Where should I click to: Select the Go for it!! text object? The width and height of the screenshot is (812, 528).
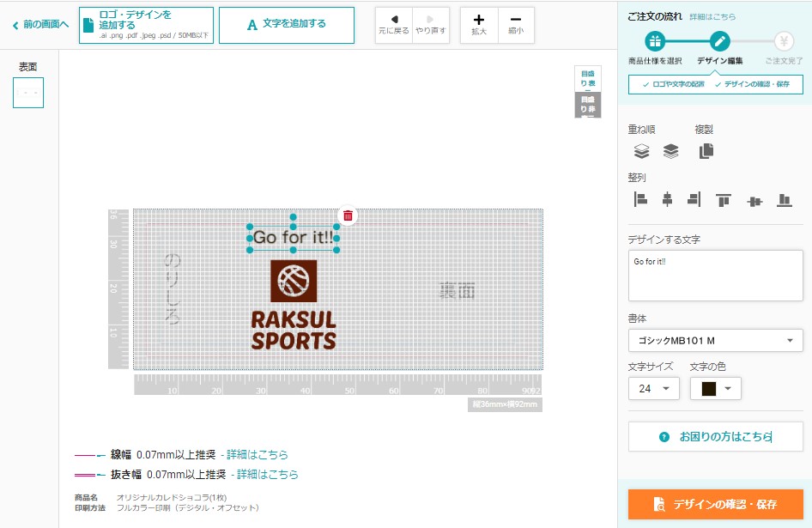coord(293,238)
